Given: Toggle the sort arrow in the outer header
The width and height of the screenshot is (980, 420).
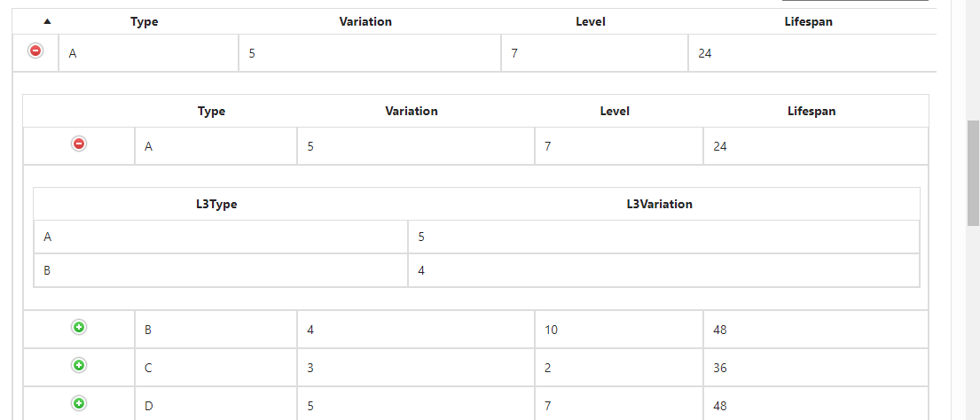Looking at the screenshot, I should click(47, 21).
